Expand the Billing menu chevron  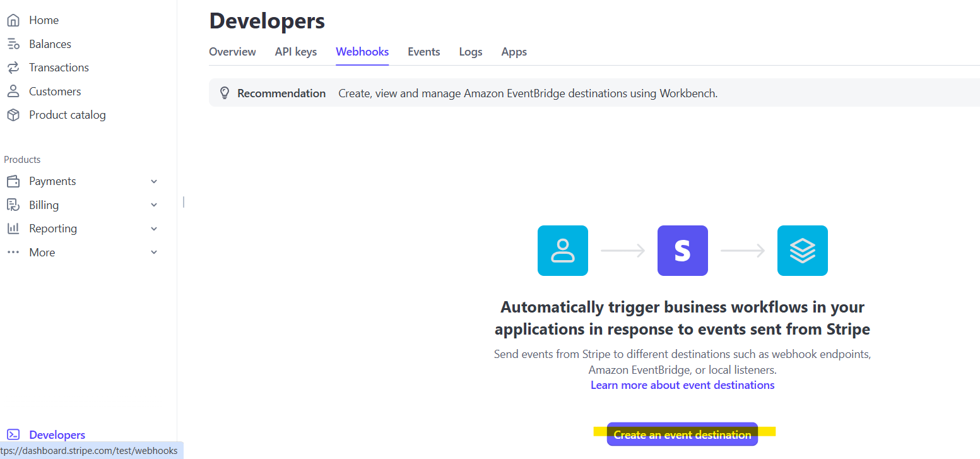154,205
